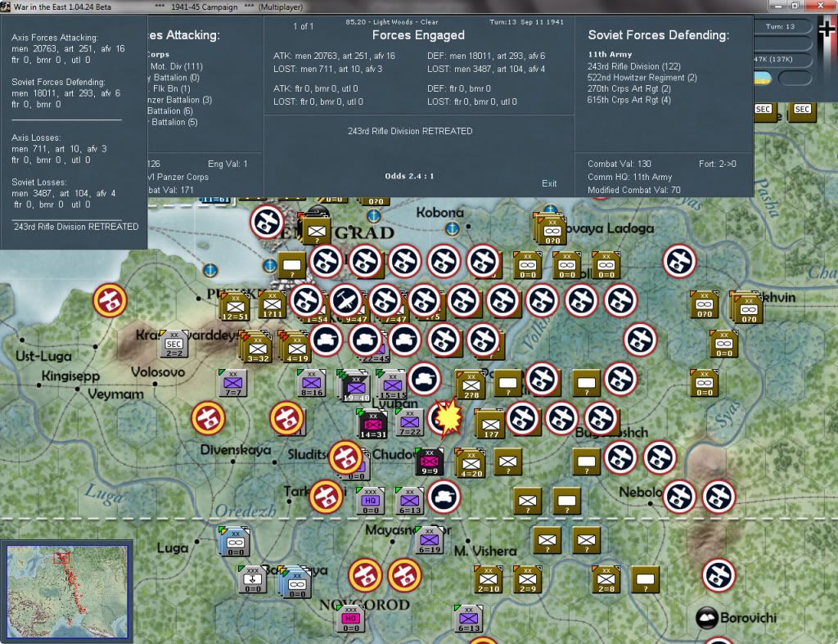The image size is (838, 644).
Task: Select the 270th Crps Art Rgt (2) entry
Action: (628, 88)
